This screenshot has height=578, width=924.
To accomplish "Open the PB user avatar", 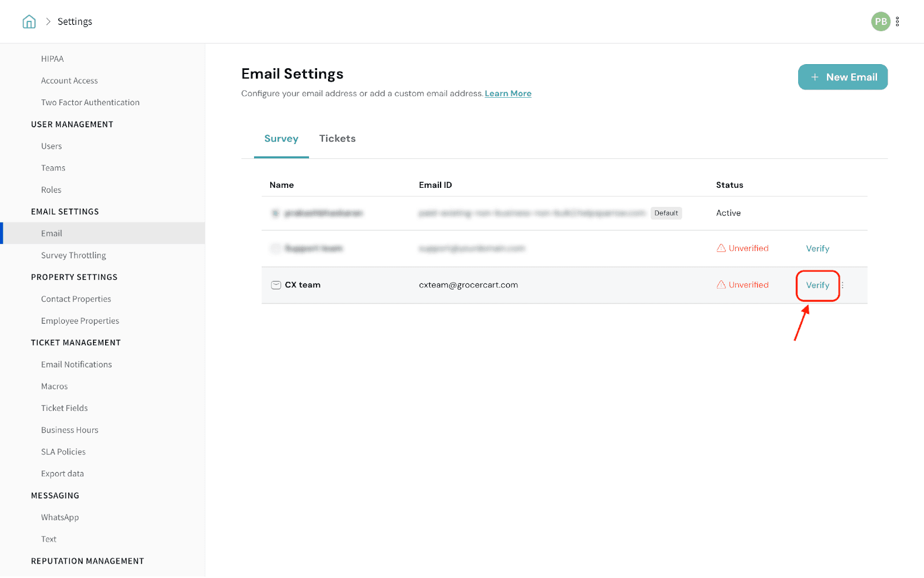I will 880,22.
